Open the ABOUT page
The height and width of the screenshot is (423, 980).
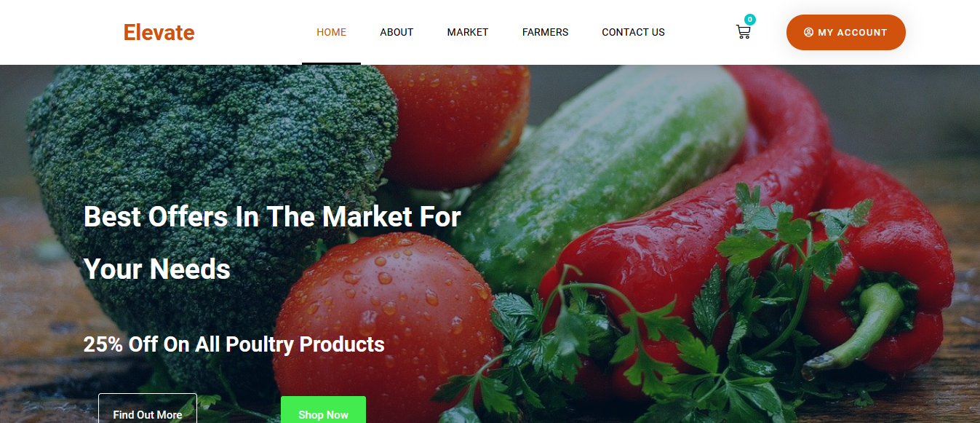click(397, 32)
